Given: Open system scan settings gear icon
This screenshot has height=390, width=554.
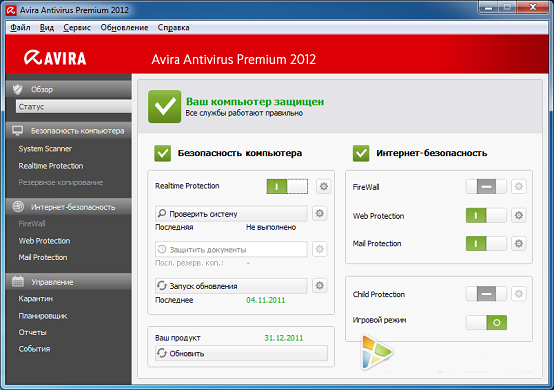Looking at the screenshot, I should pos(320,213).
